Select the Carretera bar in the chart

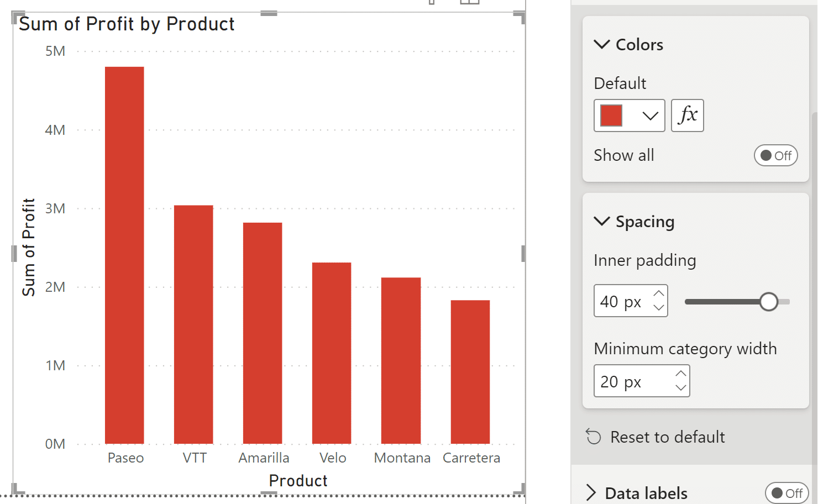click(x=470, y=370)
